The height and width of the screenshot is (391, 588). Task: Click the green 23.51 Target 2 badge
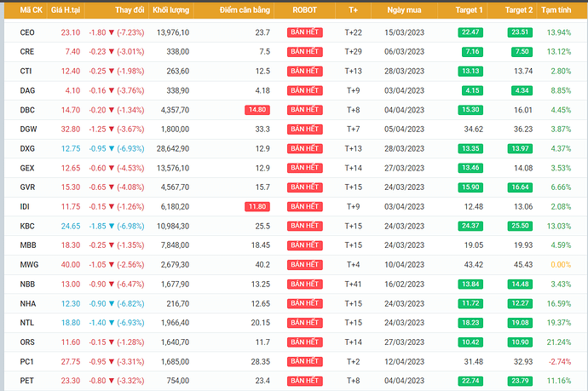(520, 32)
